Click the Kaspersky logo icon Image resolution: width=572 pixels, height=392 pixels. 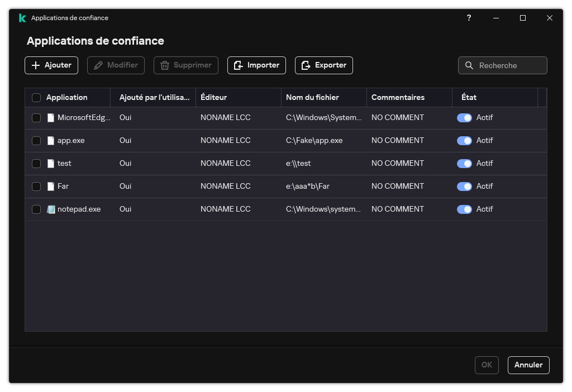22,18
